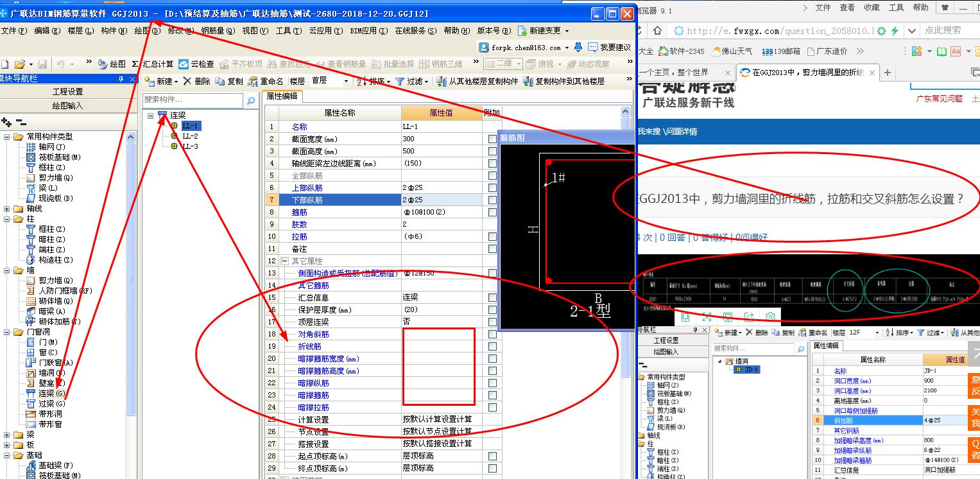
Task: Click 绘图输入 navigation button
Action: (67, 105)
